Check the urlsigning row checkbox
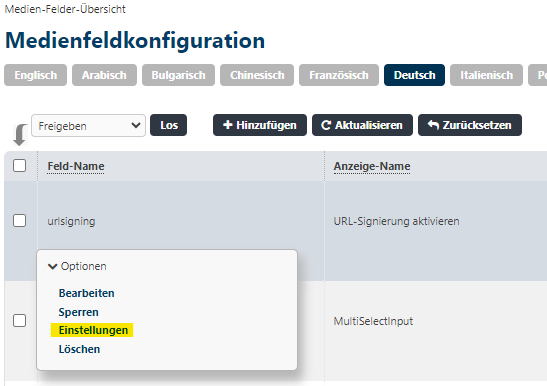 point(20,221)
